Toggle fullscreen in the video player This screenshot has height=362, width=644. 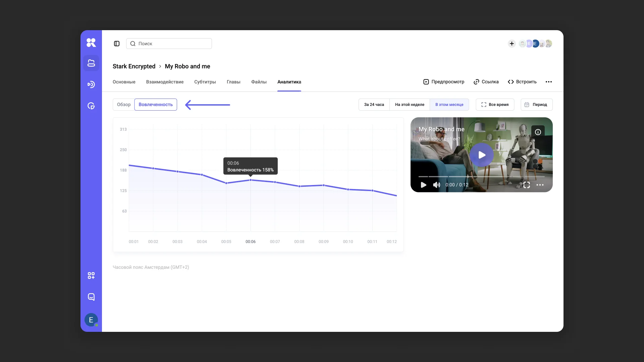pos(527,185)
